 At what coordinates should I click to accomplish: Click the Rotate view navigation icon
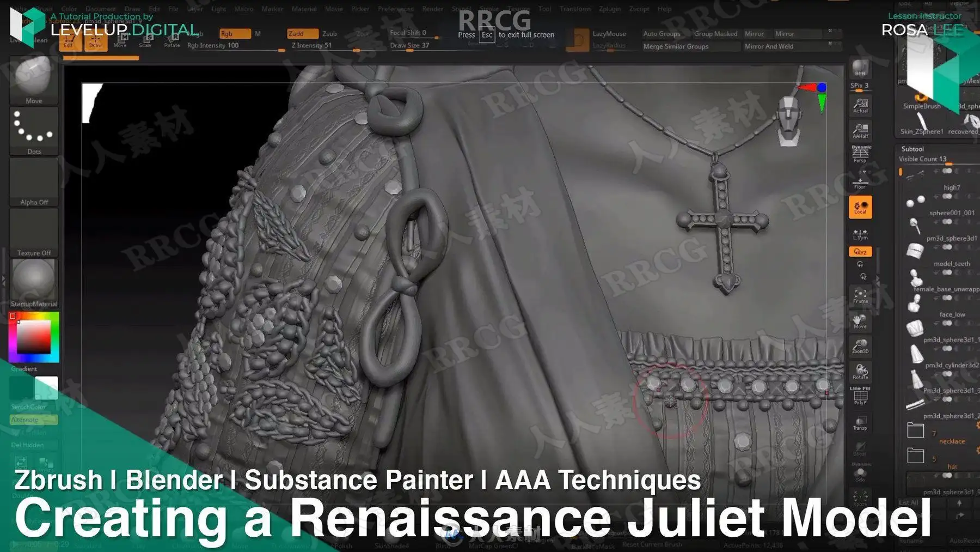[x=860, y=372]
